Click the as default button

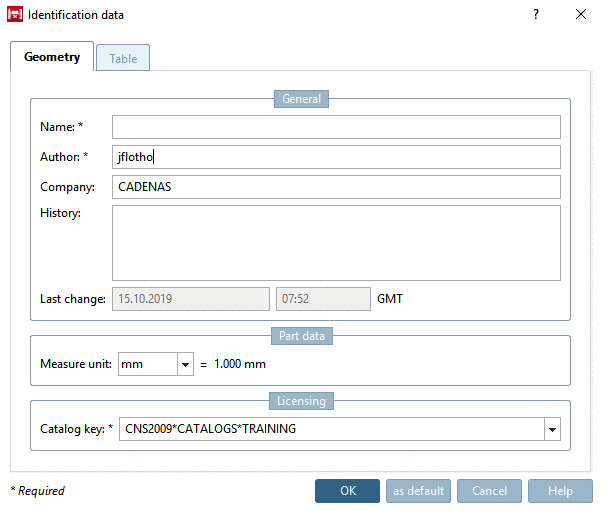pyautogui.click(x=418, y=491)
